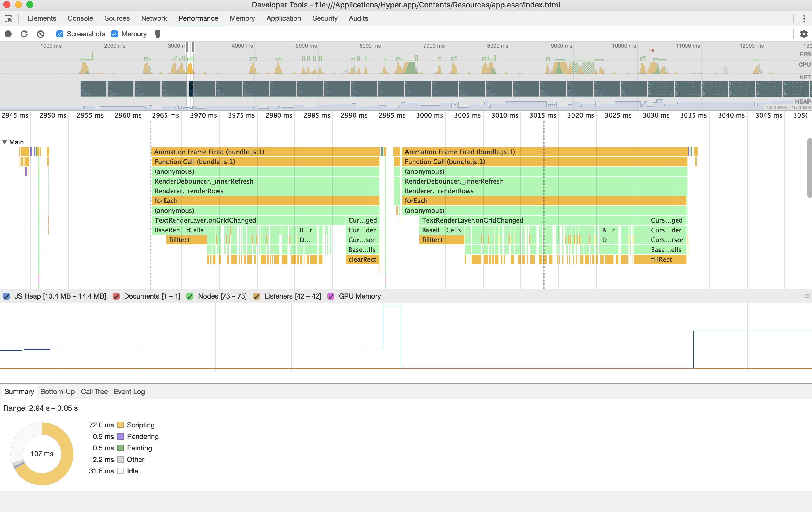Screen dimensions: 812x512
Task: Open the Call Tree tab
Action: coord(94,391)
